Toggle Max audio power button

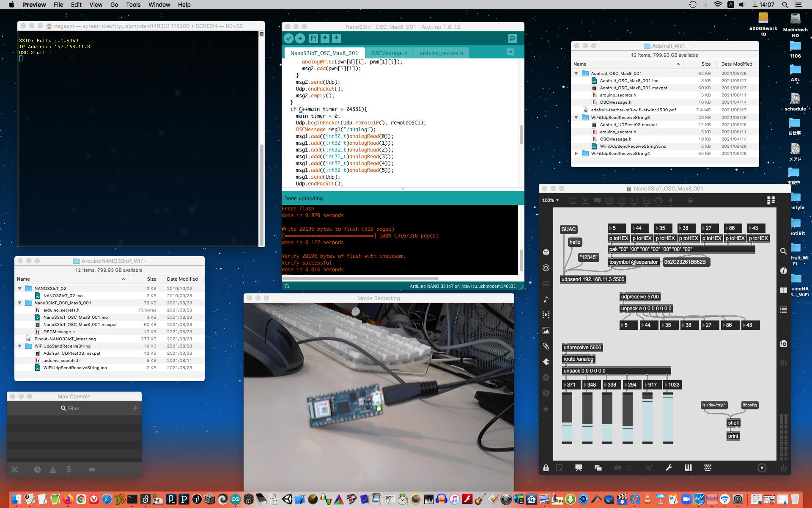coord(783,468)
